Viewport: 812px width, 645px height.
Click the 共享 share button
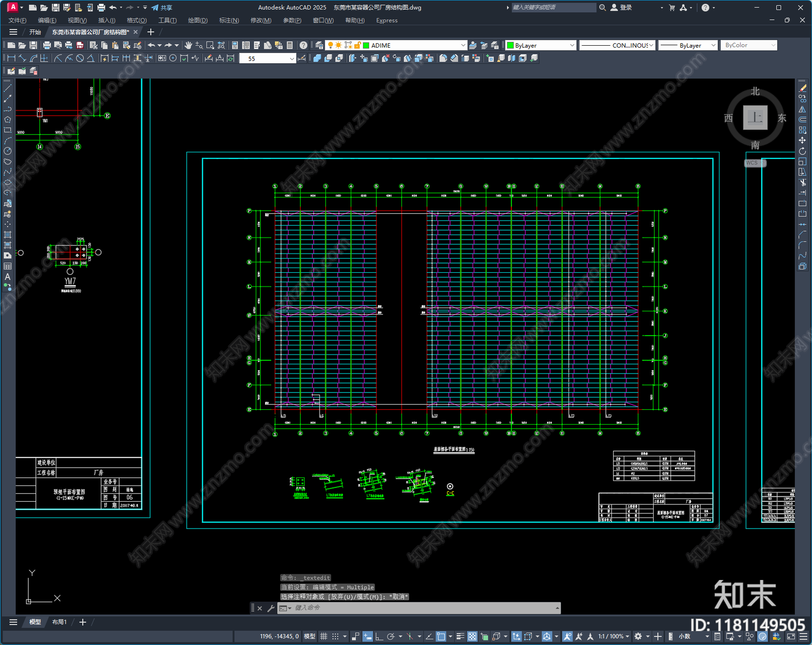162,8
